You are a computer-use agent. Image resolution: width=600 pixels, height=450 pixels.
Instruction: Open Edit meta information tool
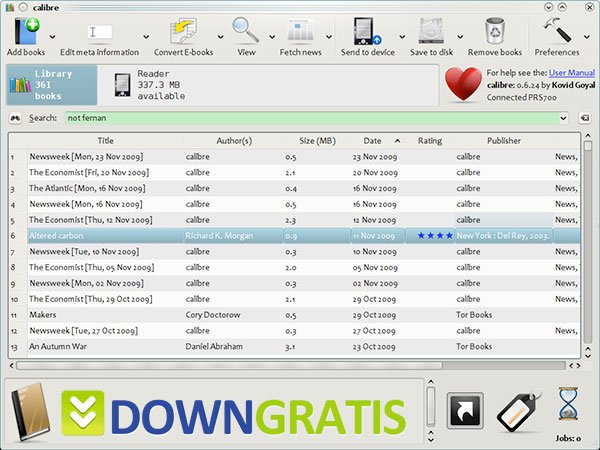[99, 32]
